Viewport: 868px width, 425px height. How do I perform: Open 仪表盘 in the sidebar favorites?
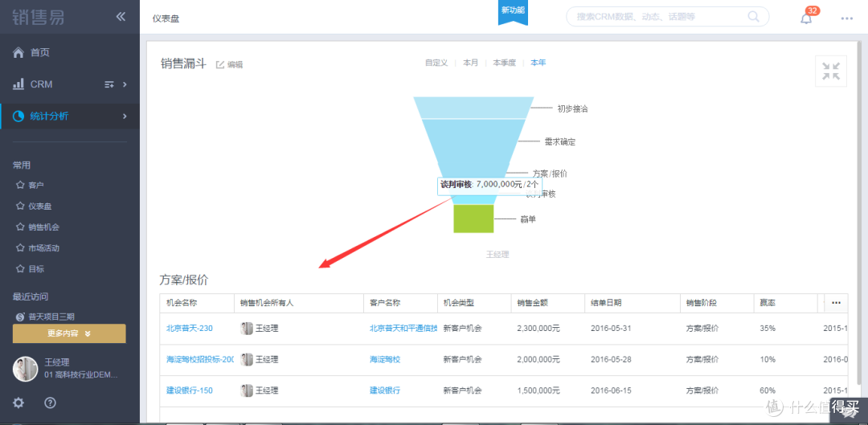tap(40, 206)
